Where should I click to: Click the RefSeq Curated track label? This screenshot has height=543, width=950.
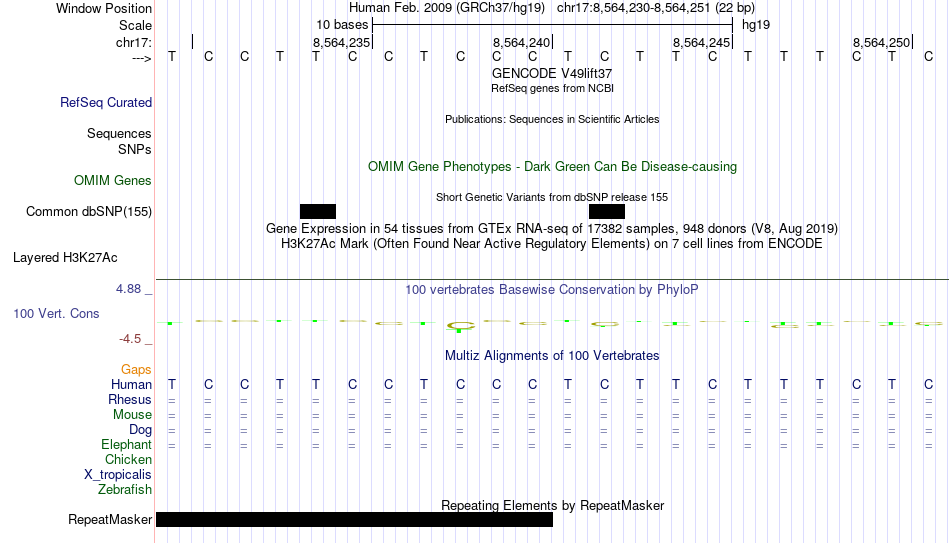pyautogui.click(x=106, y=102)
